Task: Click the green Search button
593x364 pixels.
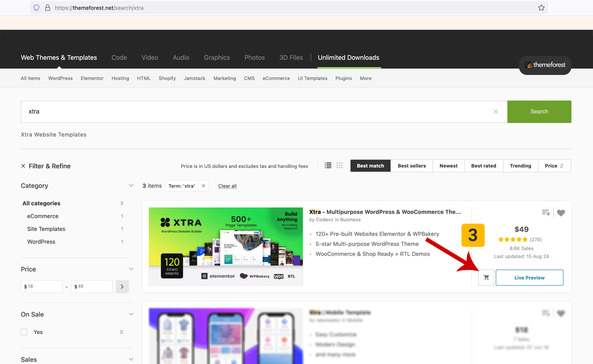Action: (539, 112)
